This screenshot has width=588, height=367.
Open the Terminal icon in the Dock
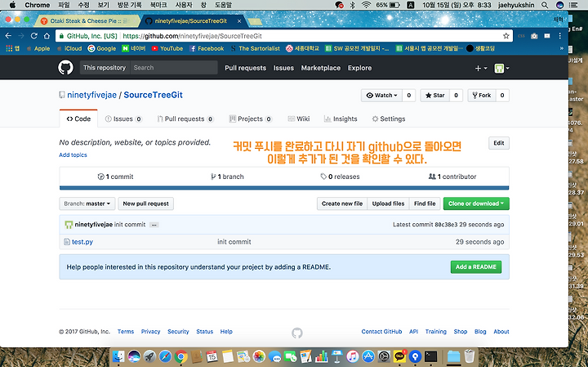430,356
